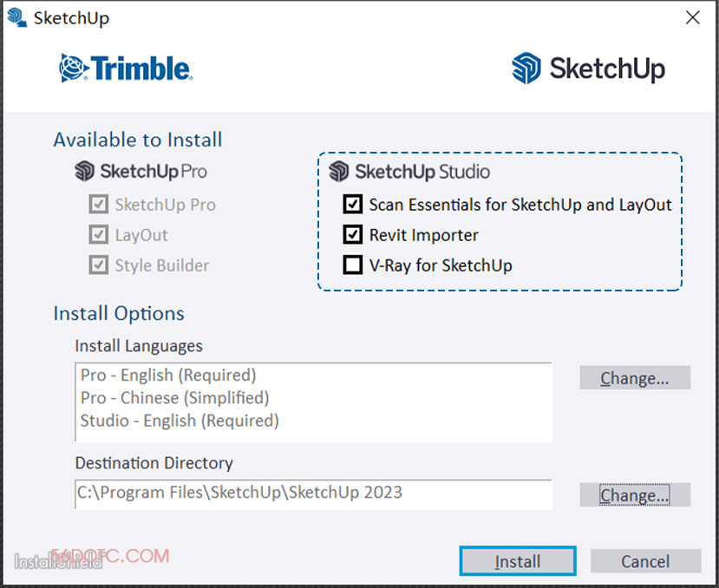Click Change button for Destination Directory

click(635, 495)
